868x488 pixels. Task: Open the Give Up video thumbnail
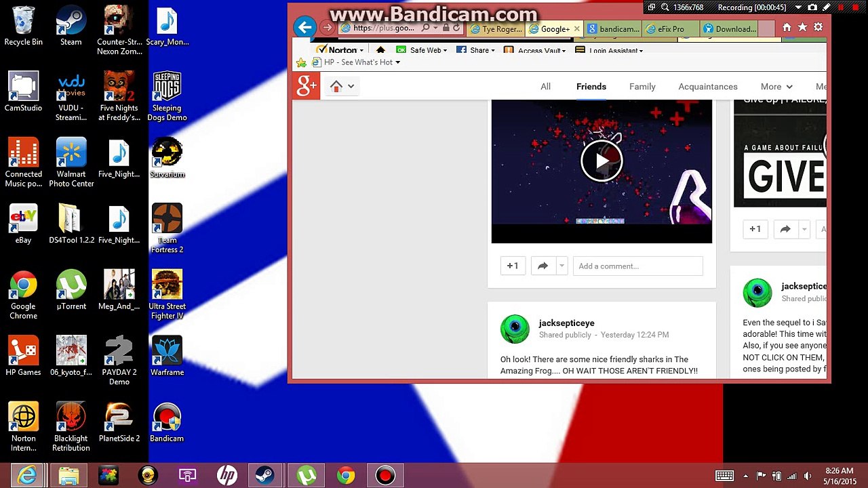780,153
